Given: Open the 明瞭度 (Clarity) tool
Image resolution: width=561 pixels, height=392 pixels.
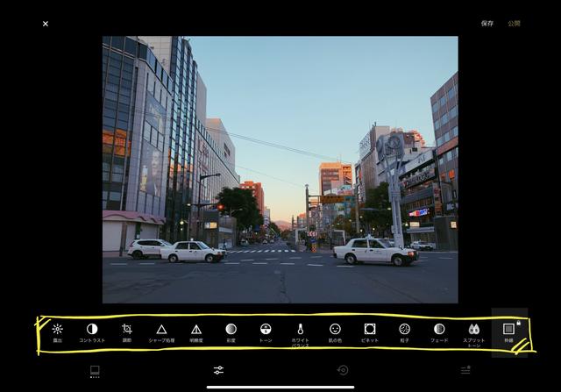Looking at the screenshot, I should pyautogui.click(x=196, y=333).
